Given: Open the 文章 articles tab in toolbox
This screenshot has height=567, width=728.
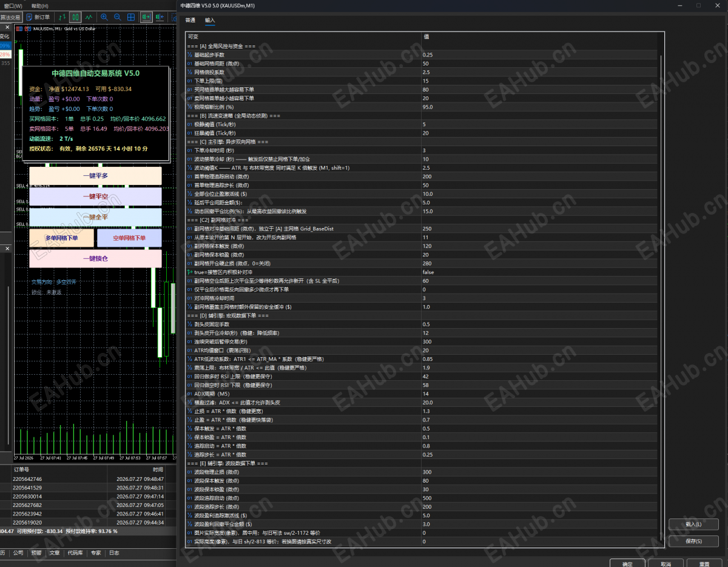Looking at the screenshot, I should point(55,553).
